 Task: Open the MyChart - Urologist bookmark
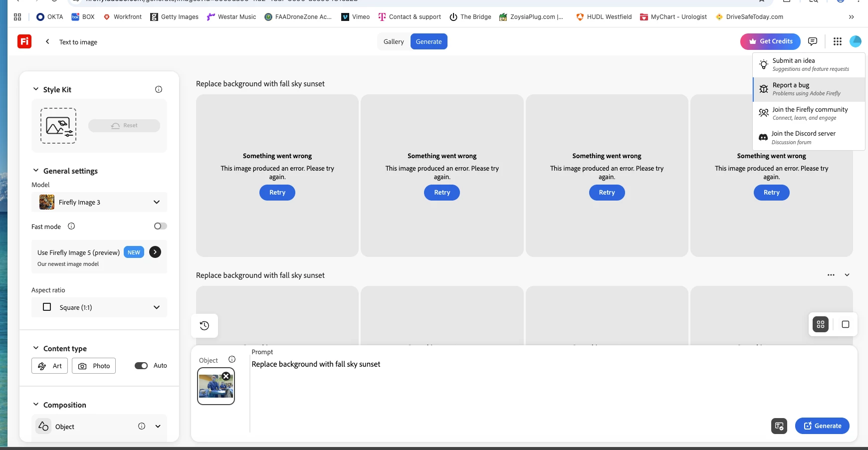673,16
